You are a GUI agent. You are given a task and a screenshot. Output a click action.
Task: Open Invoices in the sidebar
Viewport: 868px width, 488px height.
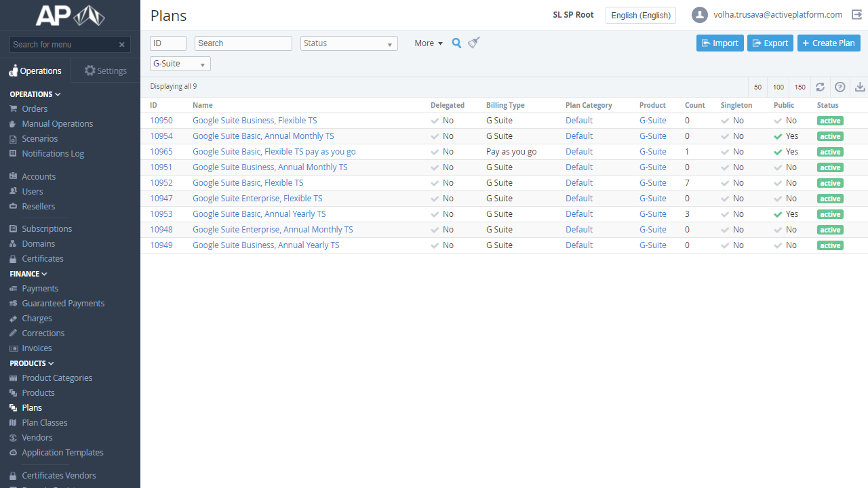(37, 348)
